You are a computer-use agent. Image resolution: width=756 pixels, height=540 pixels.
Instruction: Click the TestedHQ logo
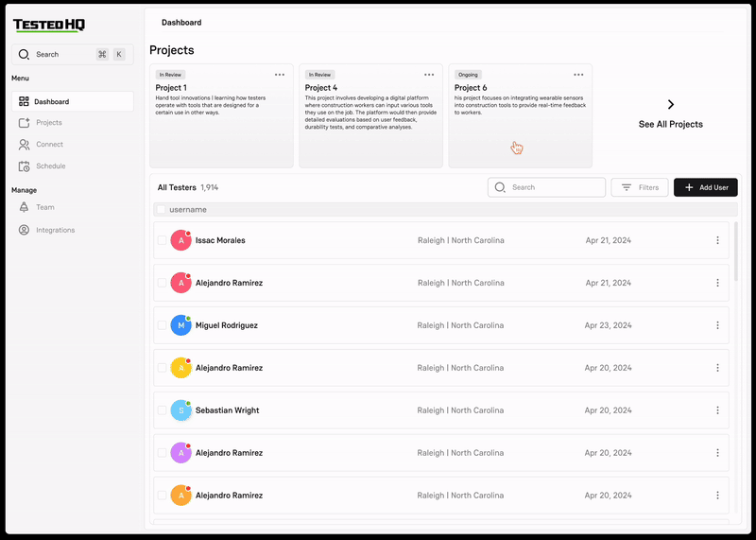point(49,26)
